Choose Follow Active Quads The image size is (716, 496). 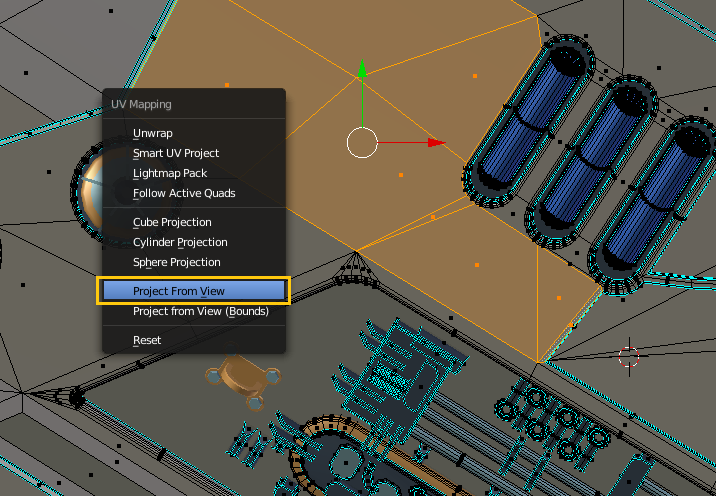click(x=194, y=194)
